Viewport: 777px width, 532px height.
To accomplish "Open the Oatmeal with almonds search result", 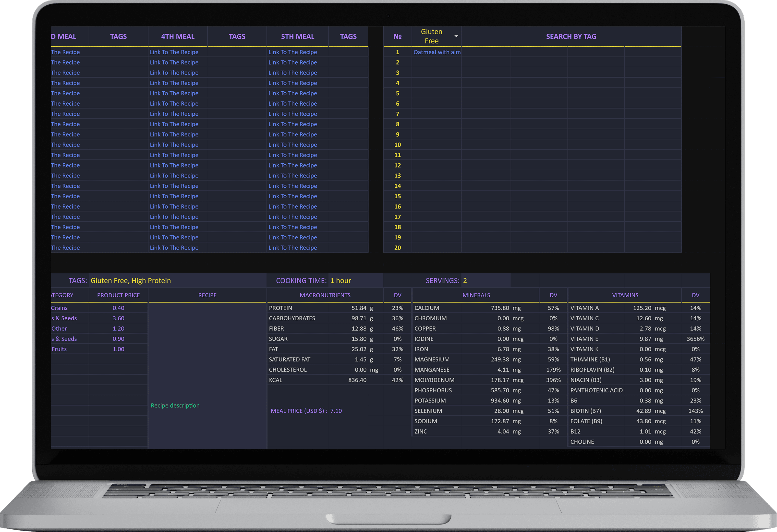I will pos(437,52).
